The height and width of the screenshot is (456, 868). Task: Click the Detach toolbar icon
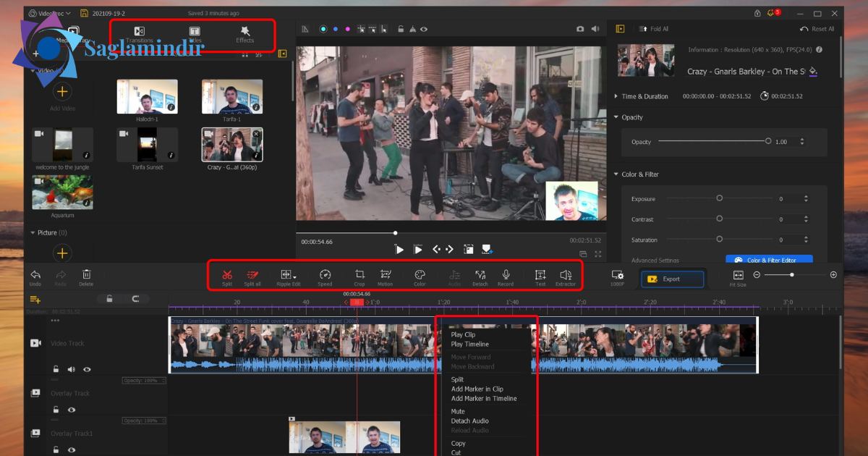coord(480,274)
